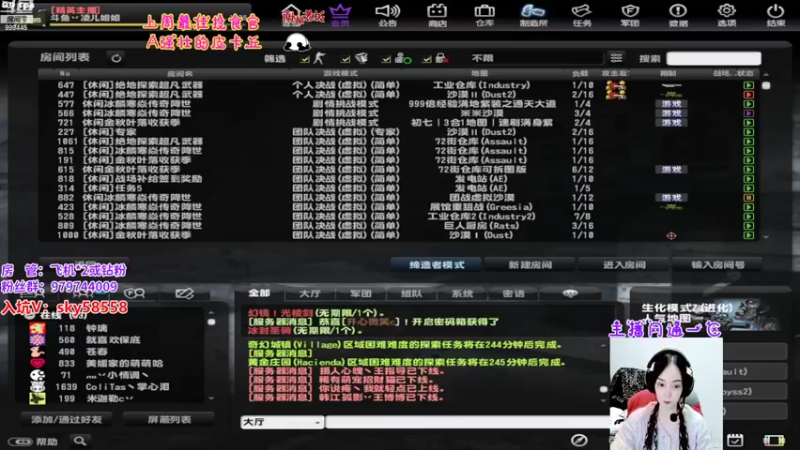This screenshot has height=450, width=800.
Task: Click the compass icon beside chat input
Action: [579, 440]
